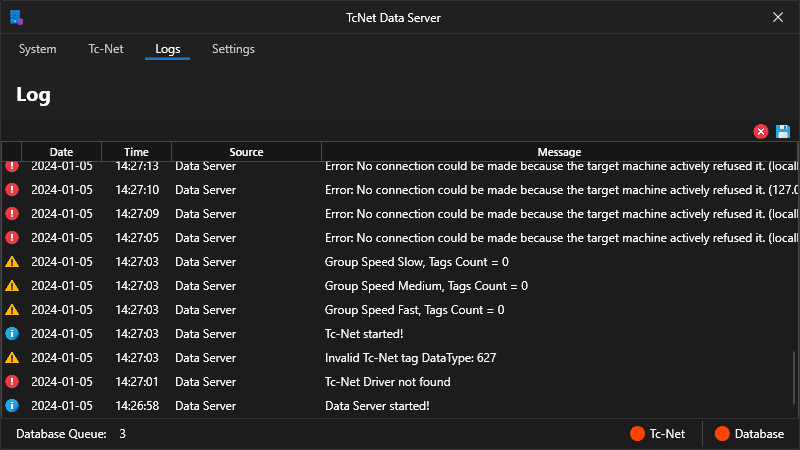Click date cell in Data Server started row

pyautogui.click(x=62, y=406)
